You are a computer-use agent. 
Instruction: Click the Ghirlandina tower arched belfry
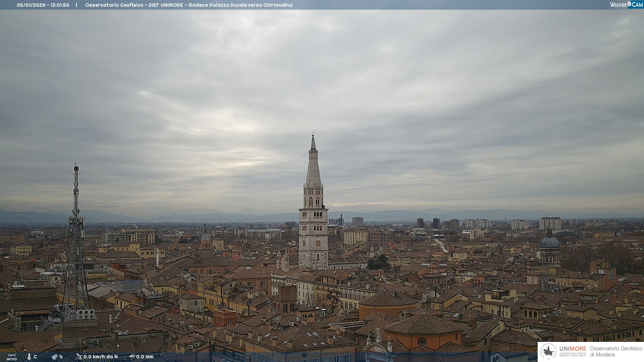[x=313, y=201]
